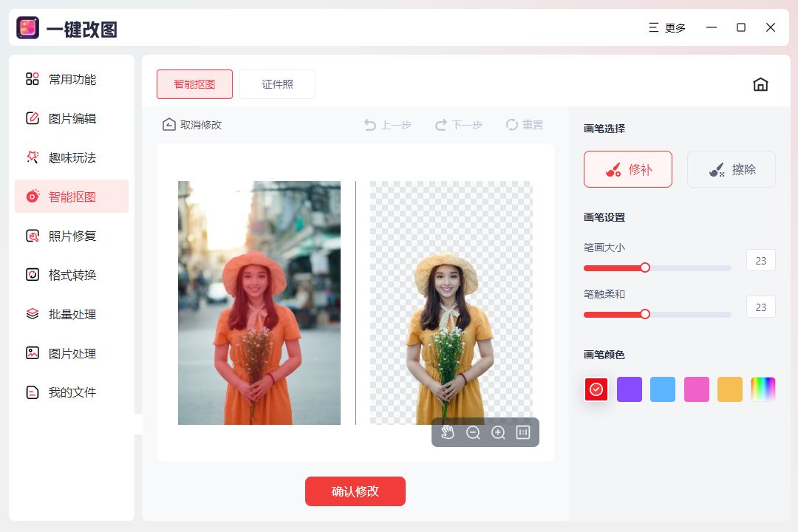Choose the red brush color
The height and width of the screenshot is (532, 798).
coord(596,389)
